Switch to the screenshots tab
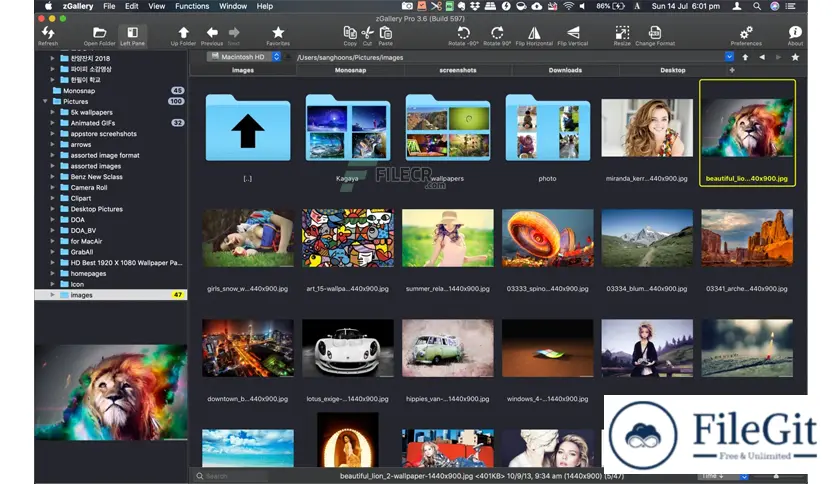 point(458,70)
